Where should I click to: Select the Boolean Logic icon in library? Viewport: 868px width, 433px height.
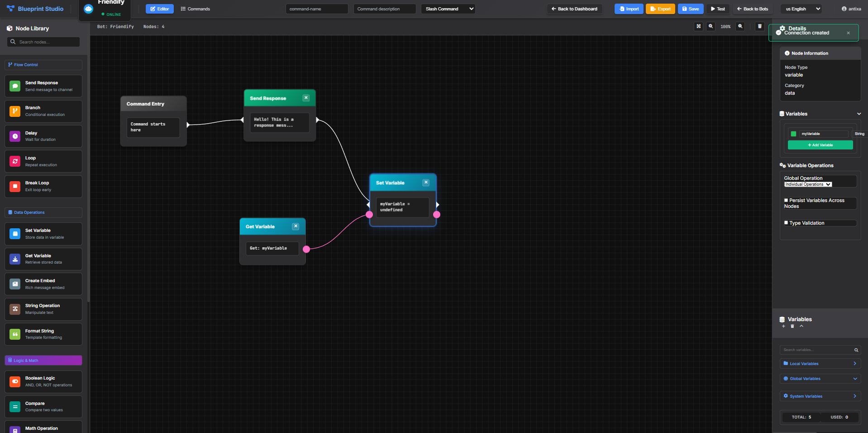coord(15,381)
